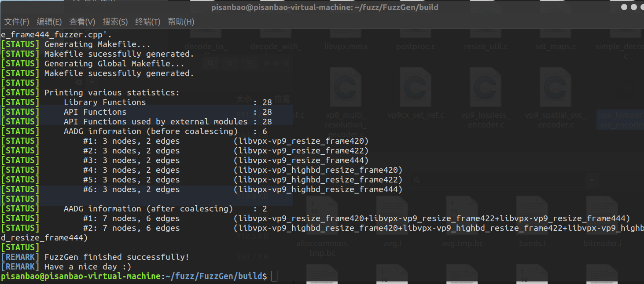Click the shell prompt pisanbao@pisanbao-virtual-machine

[x=81, y=276]
